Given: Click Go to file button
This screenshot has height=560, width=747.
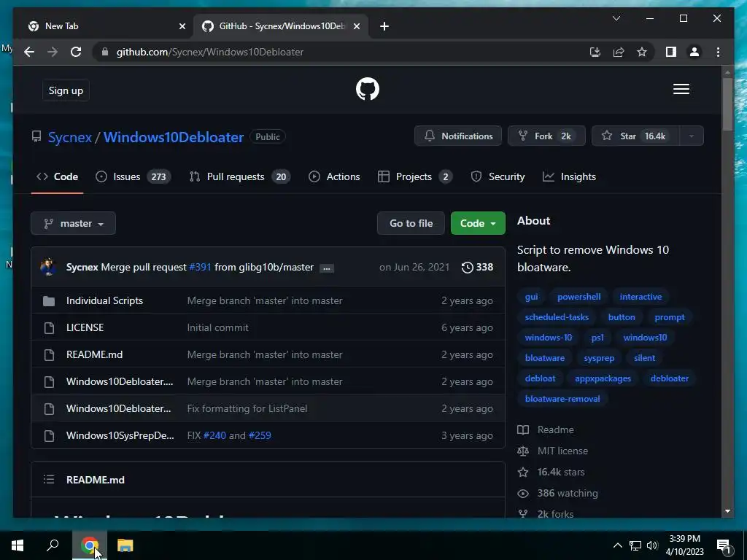Looking at the screenshot, I should coord(411,223).
